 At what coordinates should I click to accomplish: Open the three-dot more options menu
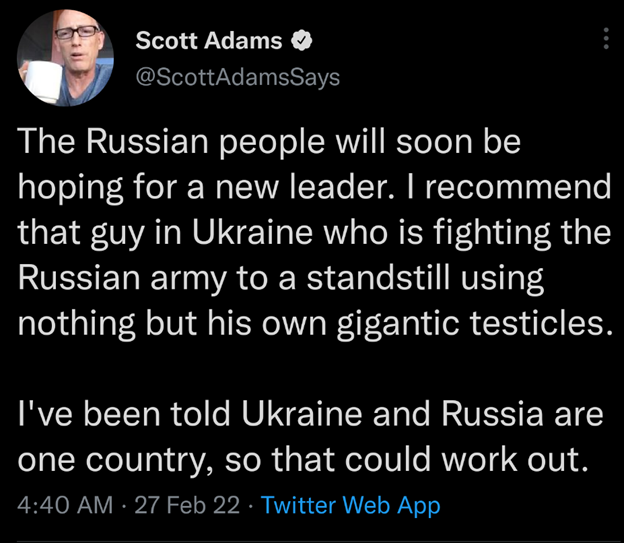pos(604,39)
